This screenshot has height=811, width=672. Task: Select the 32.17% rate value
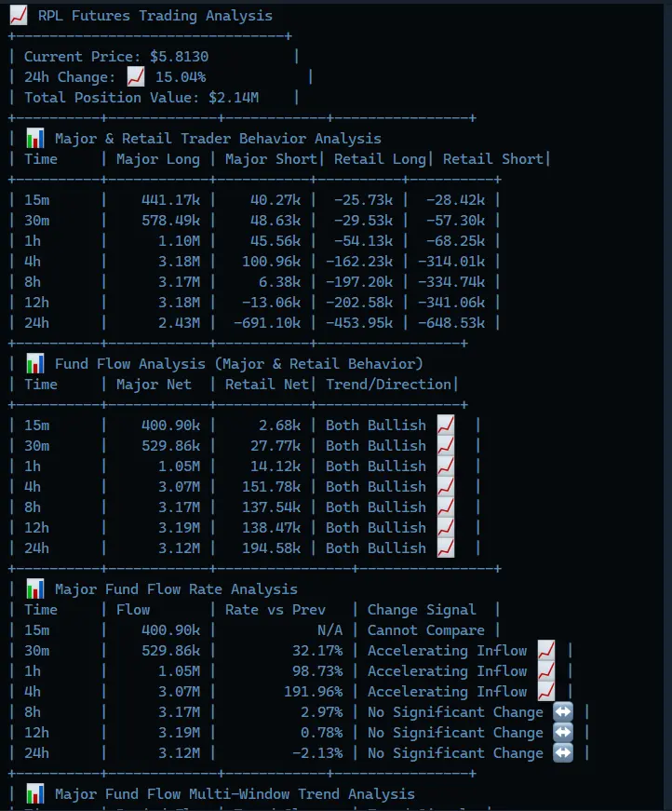tap(317, 651)
